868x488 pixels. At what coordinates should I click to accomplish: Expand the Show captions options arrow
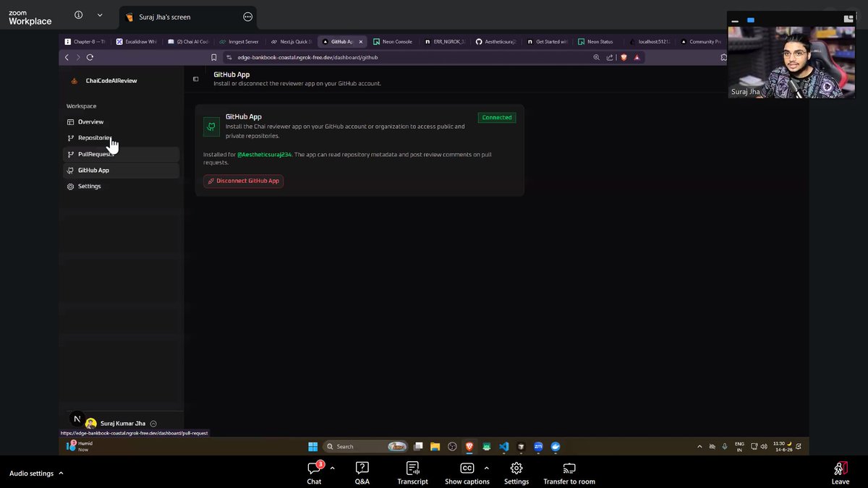[x=486, y=468]
